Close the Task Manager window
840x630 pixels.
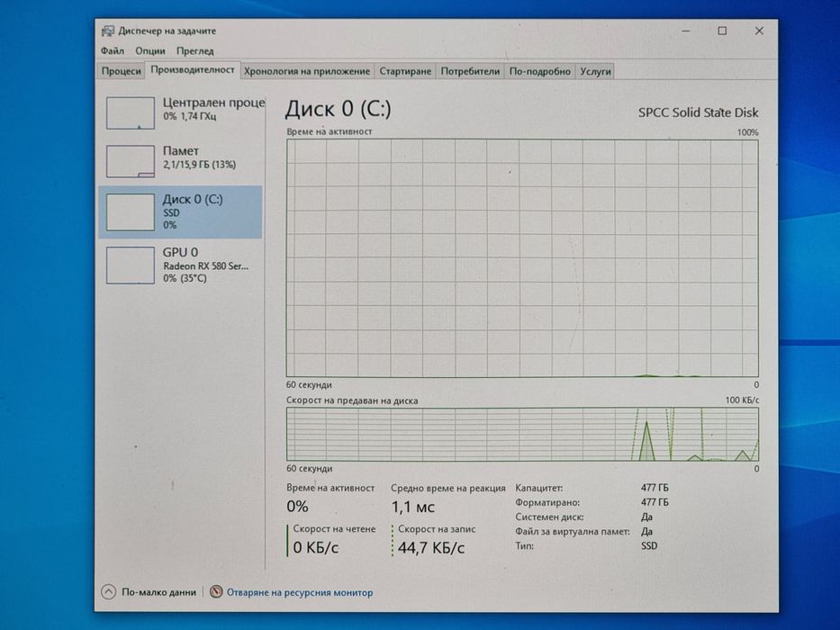(x=759, y=31)
